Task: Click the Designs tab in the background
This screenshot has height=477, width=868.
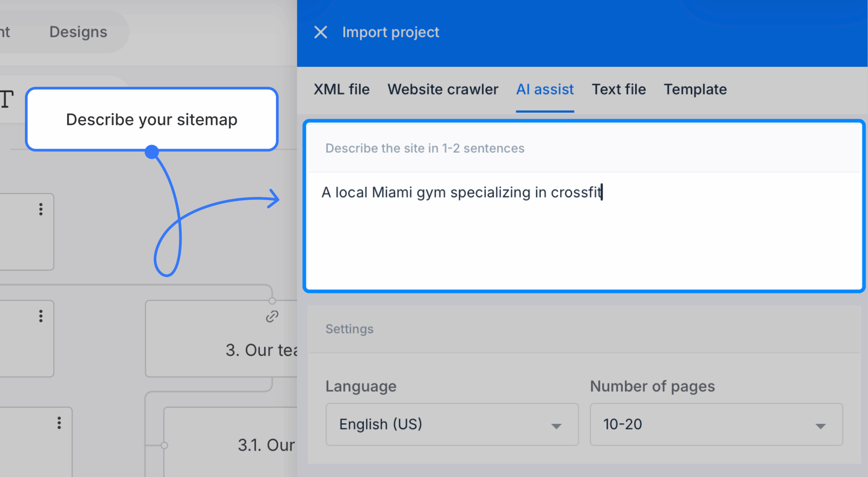Action: 78,32
